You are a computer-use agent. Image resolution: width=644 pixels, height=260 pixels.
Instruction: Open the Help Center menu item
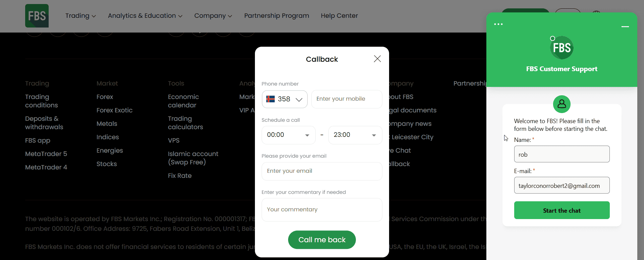(339, 16)
